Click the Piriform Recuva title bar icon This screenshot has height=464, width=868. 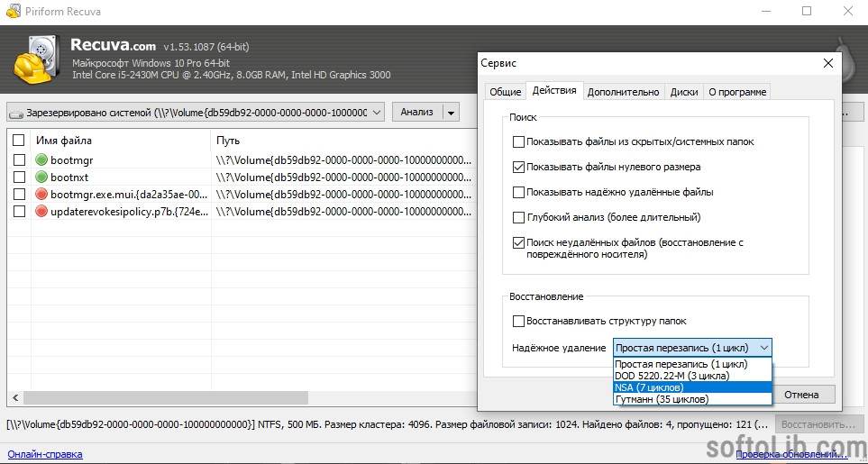14,11
